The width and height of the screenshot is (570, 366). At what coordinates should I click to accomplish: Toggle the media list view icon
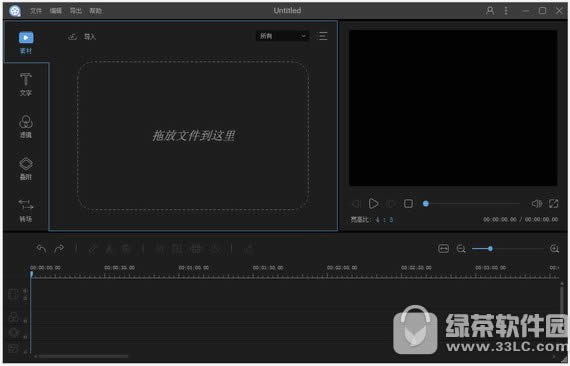click(322, 36)
